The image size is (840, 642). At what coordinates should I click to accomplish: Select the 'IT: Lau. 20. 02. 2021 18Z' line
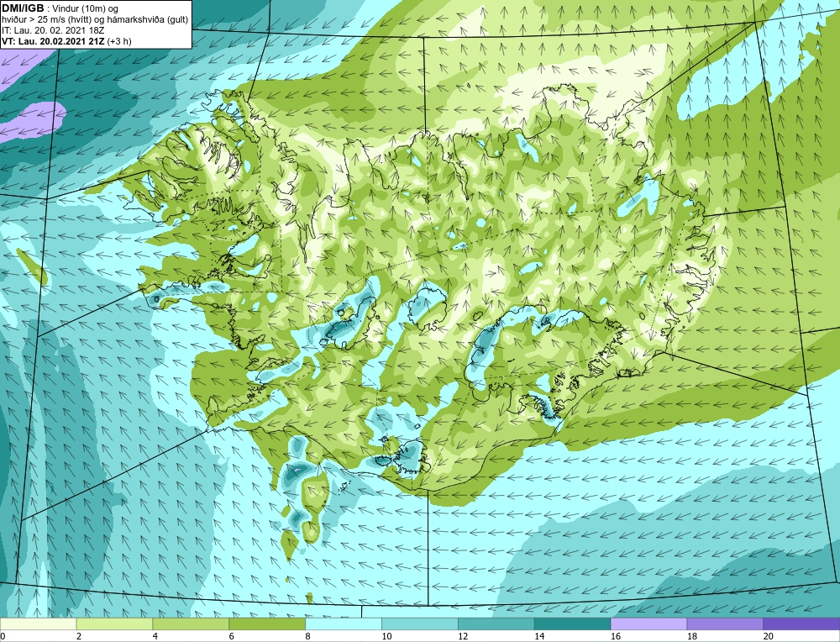point(53,30)
